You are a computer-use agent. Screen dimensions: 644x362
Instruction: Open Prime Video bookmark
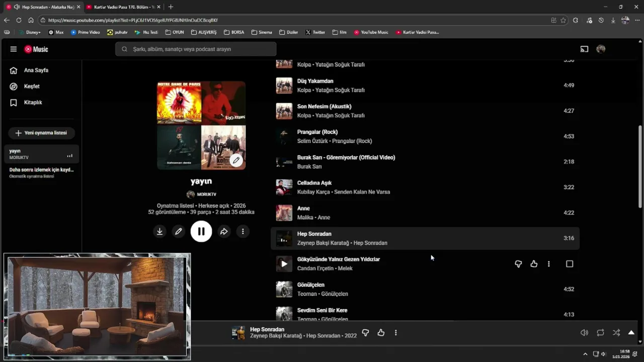(x=86, y=32)
